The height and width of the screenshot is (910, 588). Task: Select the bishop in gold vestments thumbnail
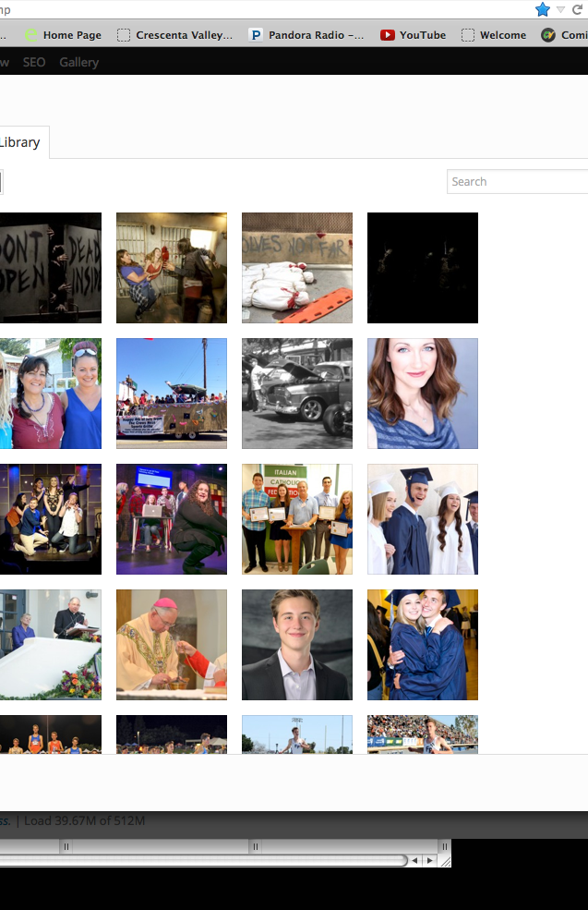pos(172,645)
